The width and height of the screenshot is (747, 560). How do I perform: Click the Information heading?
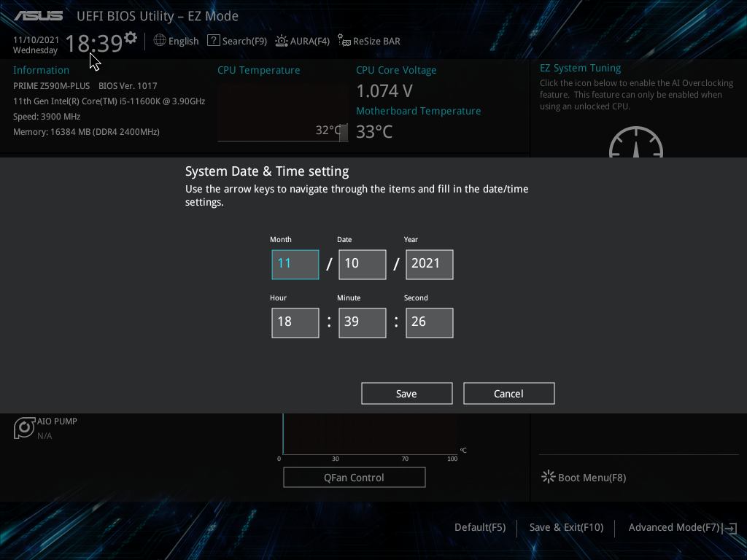pyautogui.click(x=41, y=70)
